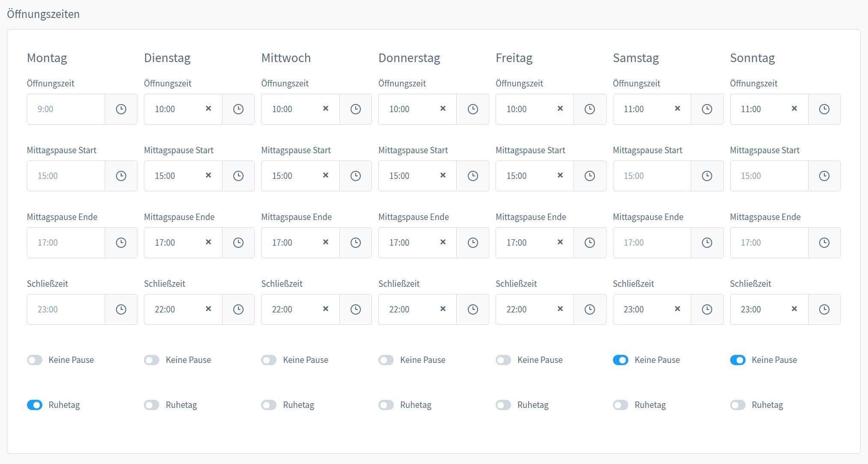
Task: Enable Keine Pause for Montag
Action: tap(35, 360)
